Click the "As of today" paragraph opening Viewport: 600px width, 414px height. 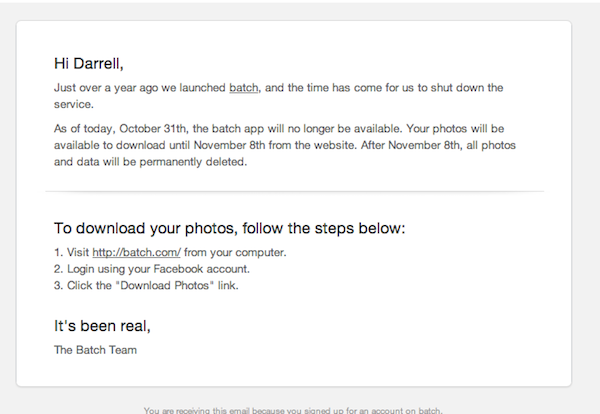tap(79, 130)
